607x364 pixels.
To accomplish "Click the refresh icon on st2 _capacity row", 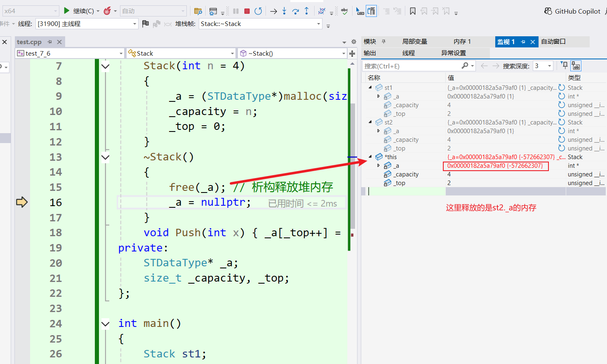I will point(561,139).
